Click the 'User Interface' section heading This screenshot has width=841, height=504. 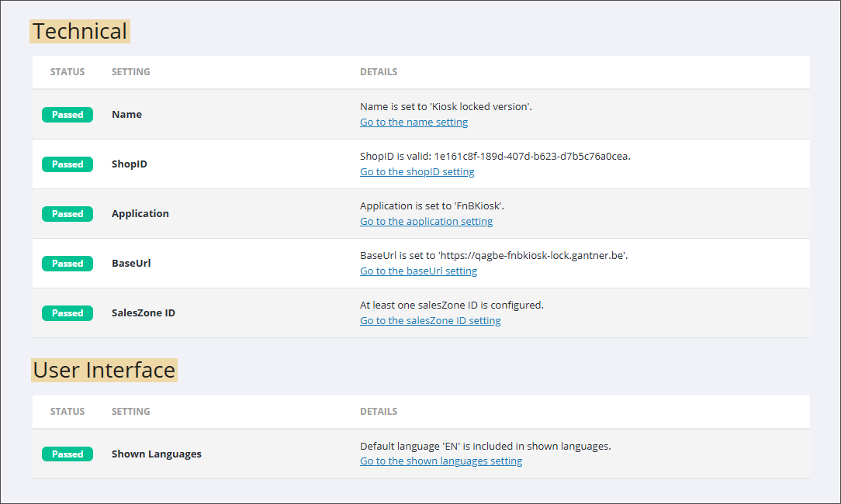click(x=104, y=370)
